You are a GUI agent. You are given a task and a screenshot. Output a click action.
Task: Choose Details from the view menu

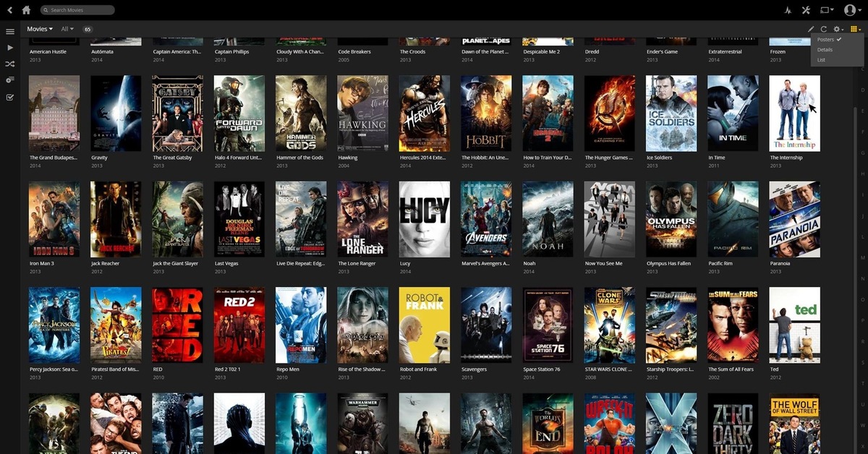coord(825,50)
